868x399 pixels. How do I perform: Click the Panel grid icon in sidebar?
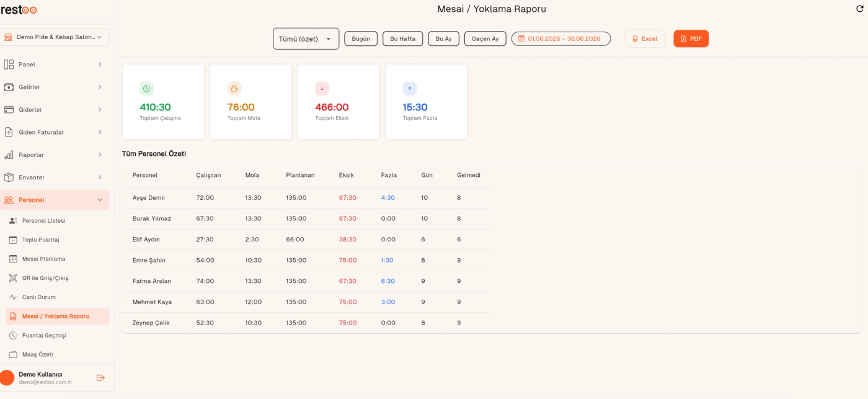[x=9, y=65]
